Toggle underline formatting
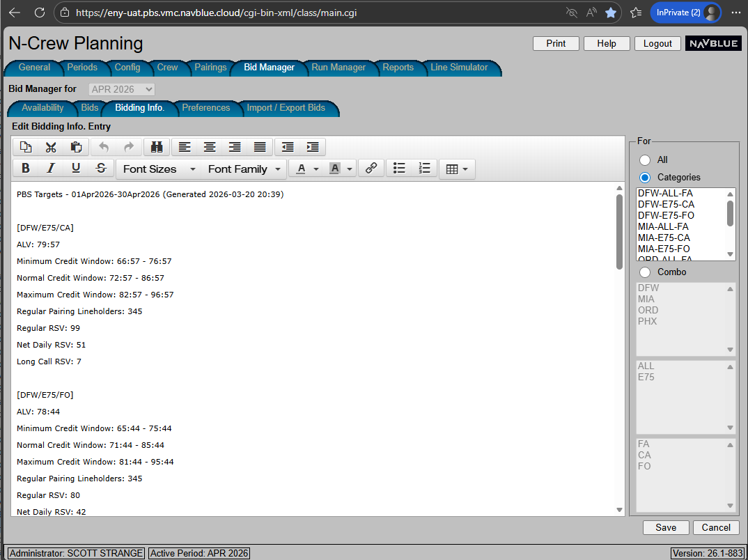Viewport: 748px width, 560px height. [76, 169]
